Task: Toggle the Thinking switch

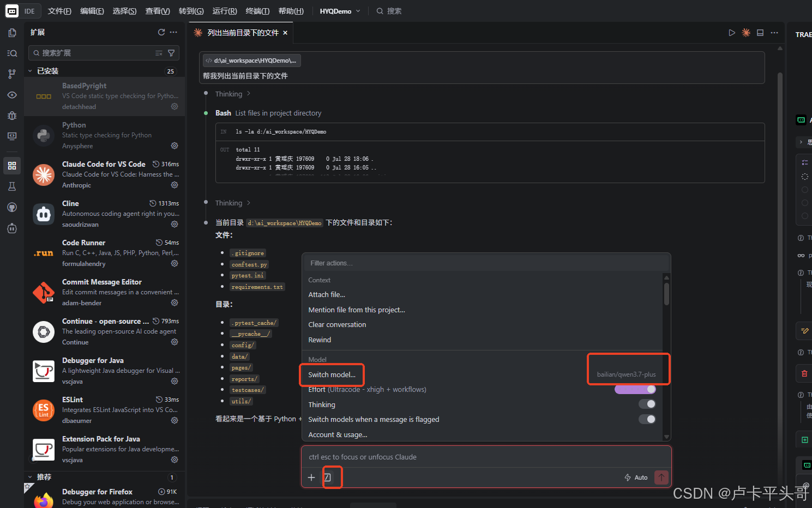Action: click(x=647, y=404)
